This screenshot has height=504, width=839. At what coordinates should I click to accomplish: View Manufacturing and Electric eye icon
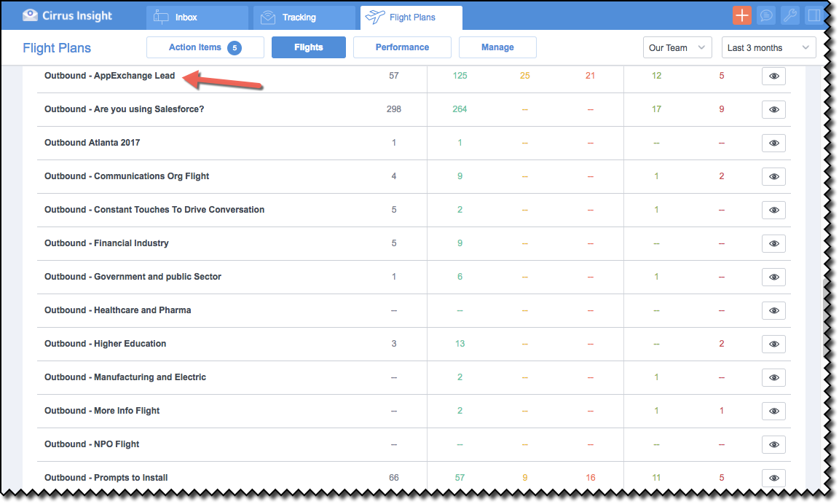coord(773,378)
